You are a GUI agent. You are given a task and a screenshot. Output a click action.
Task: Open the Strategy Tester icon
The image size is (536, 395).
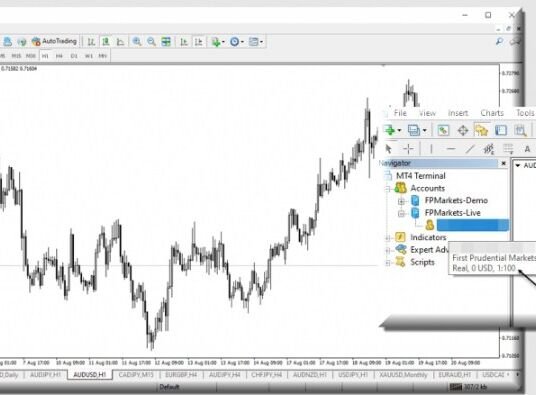coord(520,130)
